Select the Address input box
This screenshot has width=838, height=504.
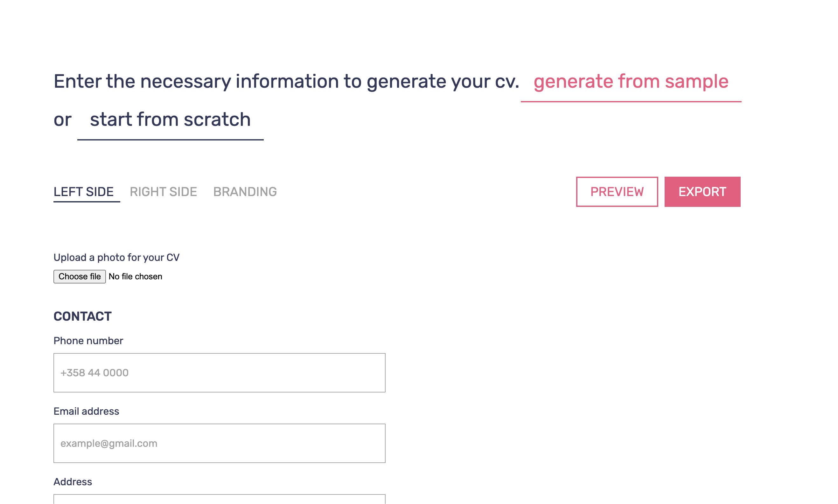pyautogui.click(x=219, y=499)
